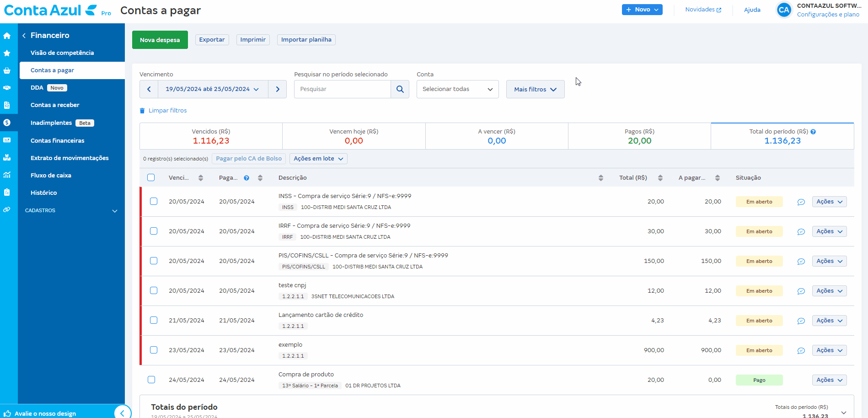
Task: Open the link integrations sidebar icon
Action: pyautogui.click(x=7, y=209)
